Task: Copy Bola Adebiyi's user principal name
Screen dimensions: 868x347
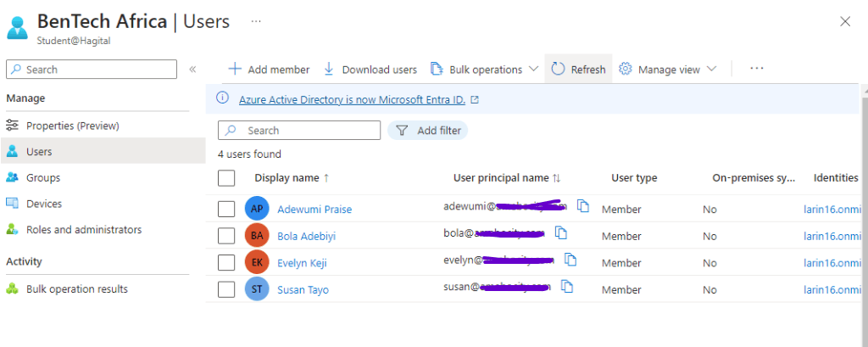Action: [x=560, y=233]
